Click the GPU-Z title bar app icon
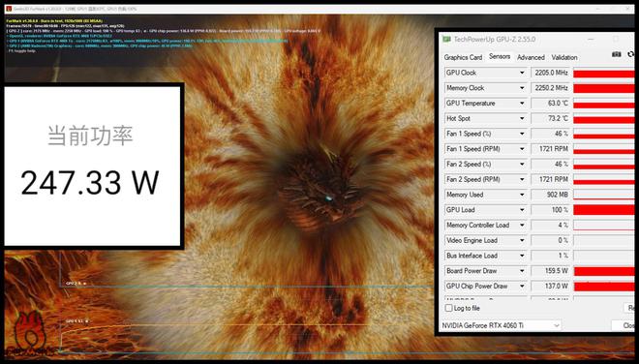Viewport: 639px width, 364px height. pos(447,39)
